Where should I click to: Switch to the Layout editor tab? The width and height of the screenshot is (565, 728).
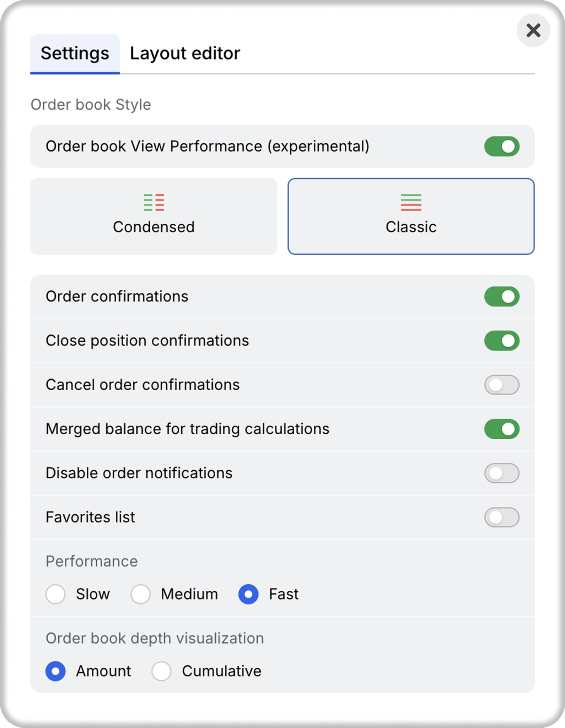[x=185, y=53]
